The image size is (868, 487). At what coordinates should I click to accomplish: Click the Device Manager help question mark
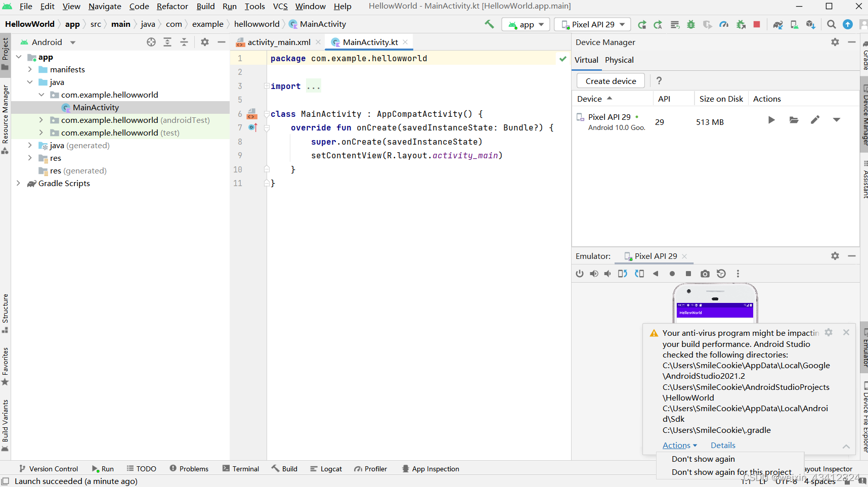click(659, 80)
